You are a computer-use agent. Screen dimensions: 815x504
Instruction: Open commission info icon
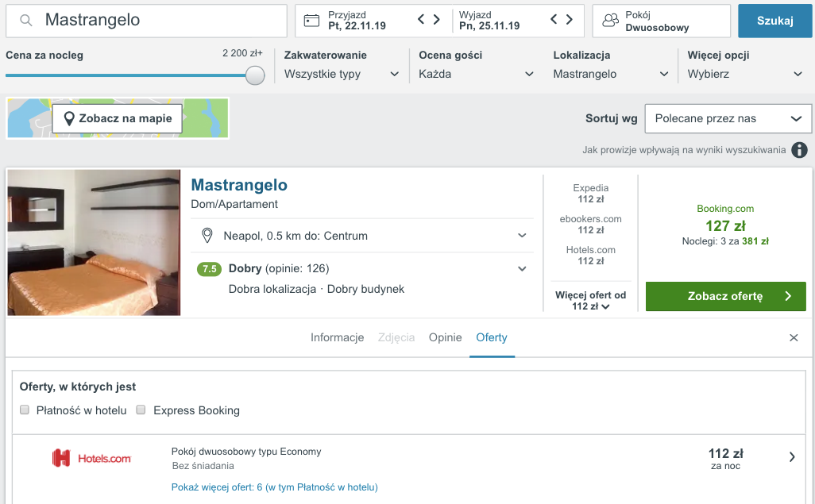799,150
